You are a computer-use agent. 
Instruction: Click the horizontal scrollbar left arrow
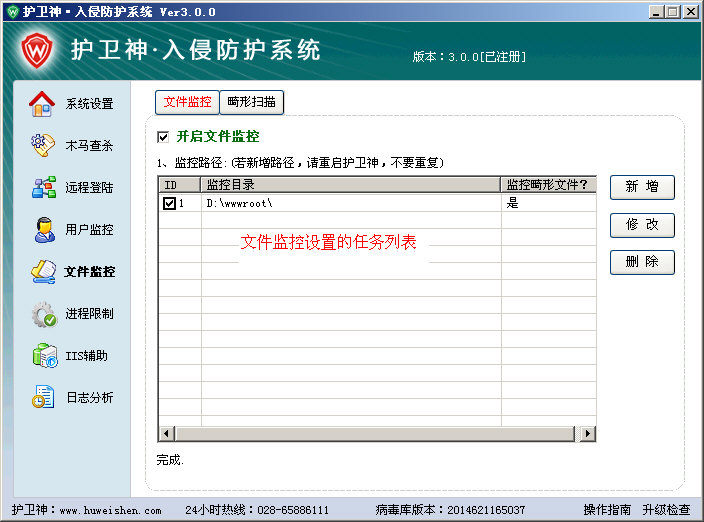click(166, 434)
